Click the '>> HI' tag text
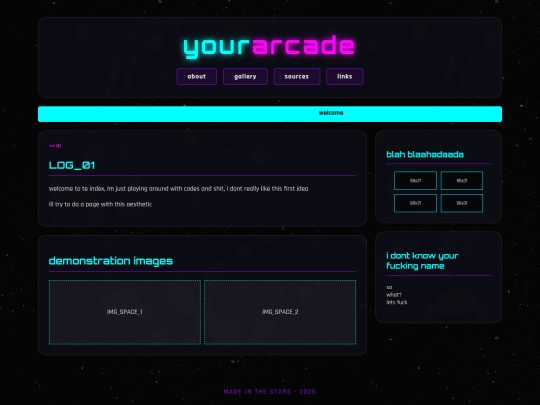This screenshot has width=540, height=405. coord(55,146)
